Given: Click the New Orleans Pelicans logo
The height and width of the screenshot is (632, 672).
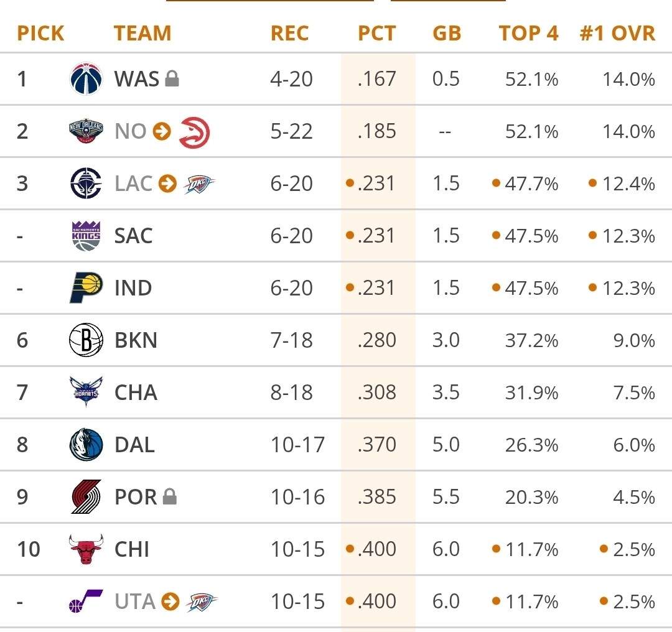Looking at the screenshot, I should click(86, 131).
